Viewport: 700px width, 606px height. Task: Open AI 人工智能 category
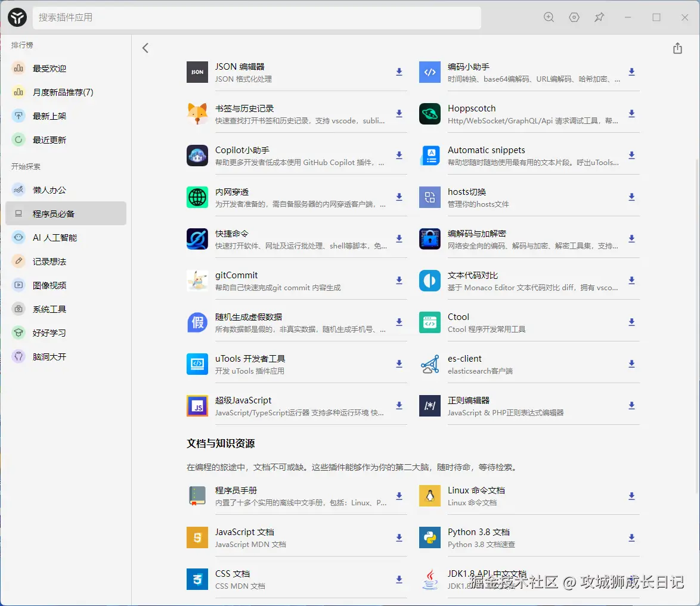pos(66,238)
